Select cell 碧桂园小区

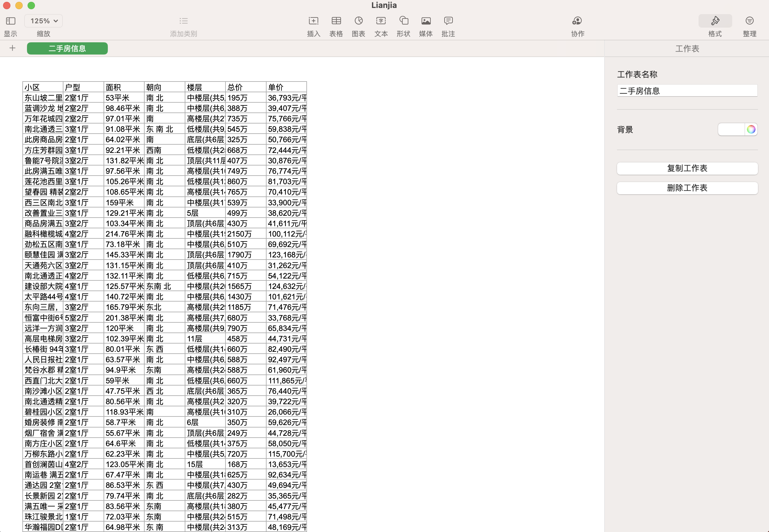[43, 412]
